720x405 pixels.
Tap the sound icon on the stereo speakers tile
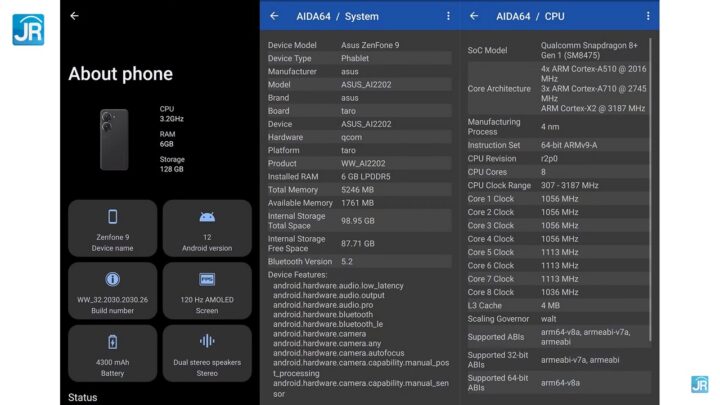point(207,342)
